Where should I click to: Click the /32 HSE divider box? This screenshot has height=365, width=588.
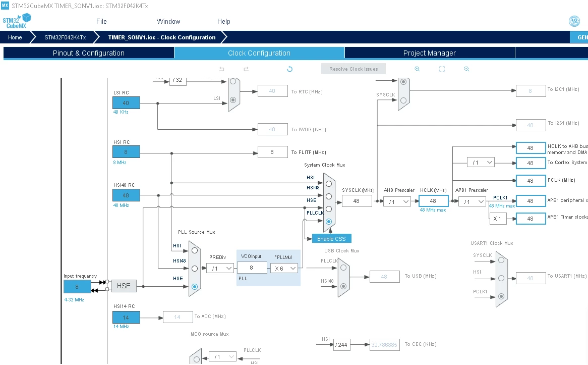[178, 80]
